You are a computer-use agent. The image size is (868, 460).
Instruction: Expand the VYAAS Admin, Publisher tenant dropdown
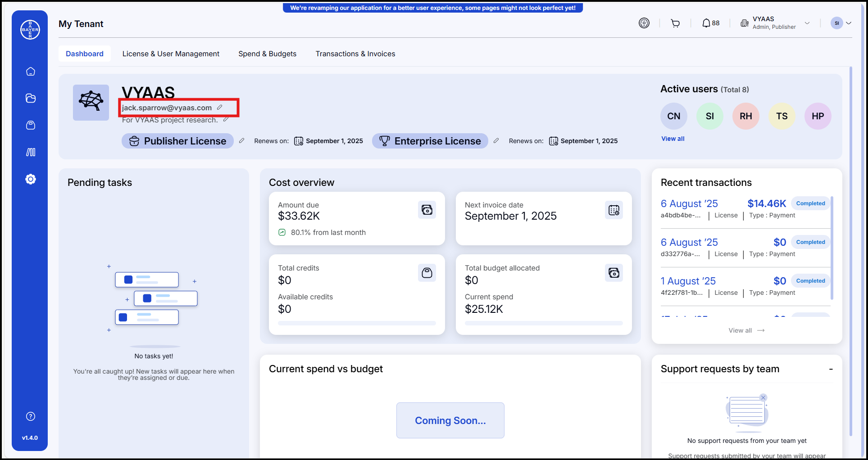click(x=807, y=23)
